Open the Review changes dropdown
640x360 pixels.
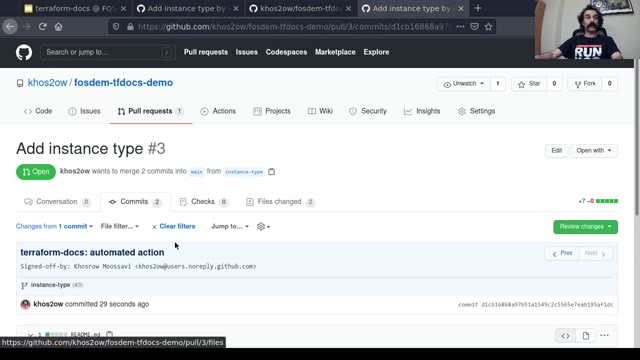585,227
